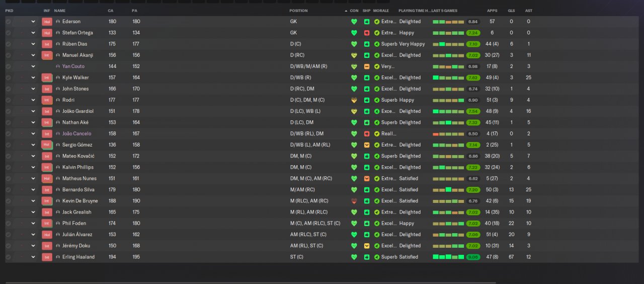Toggle the picked checkmark for Kevin De Bruyne
644x284 pixels.
8,201
